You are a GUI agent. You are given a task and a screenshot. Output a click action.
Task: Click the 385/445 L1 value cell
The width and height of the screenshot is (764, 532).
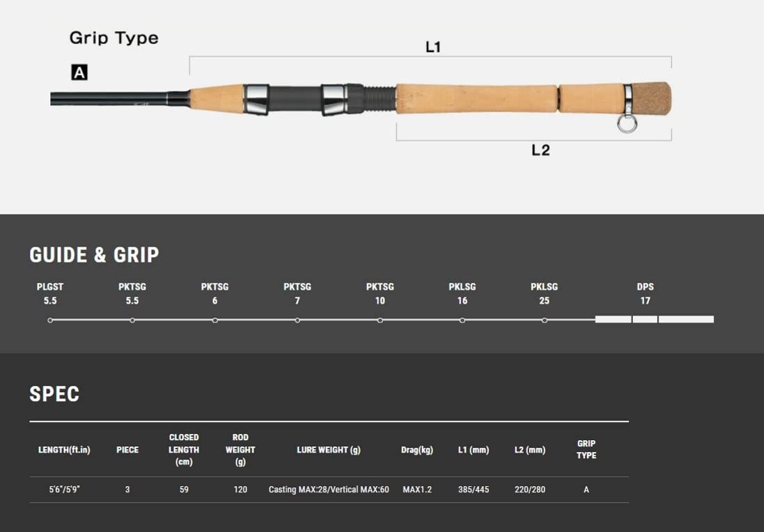[x=474, y=490]
